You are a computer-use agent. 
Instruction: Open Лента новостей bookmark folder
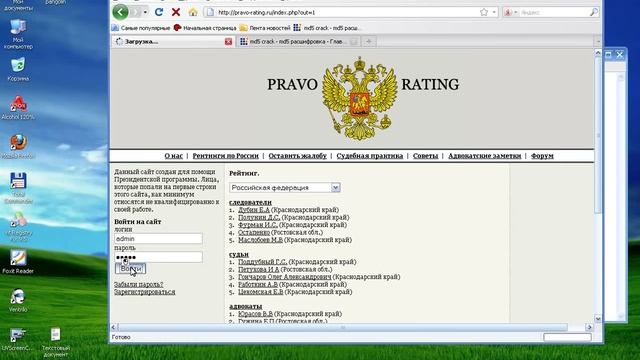tap(265, 28)
